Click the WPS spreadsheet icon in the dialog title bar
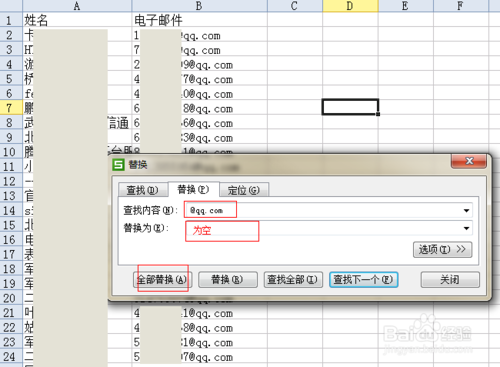 pos(118,165)
